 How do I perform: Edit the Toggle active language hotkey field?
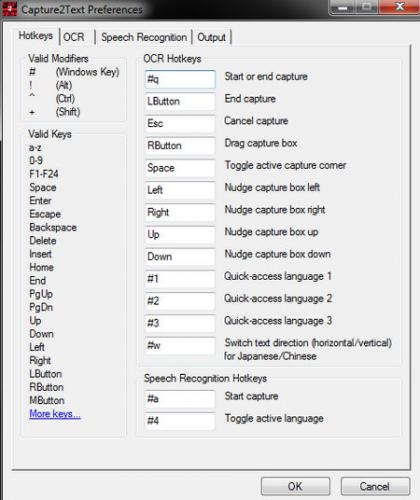(x=180, y=421)
